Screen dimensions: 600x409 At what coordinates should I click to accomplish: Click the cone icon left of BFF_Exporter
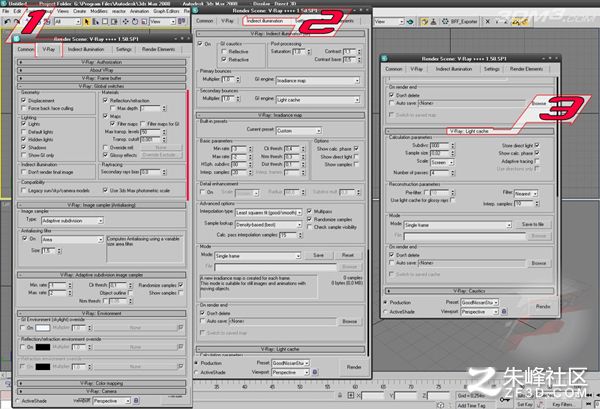tap(434, 22)
